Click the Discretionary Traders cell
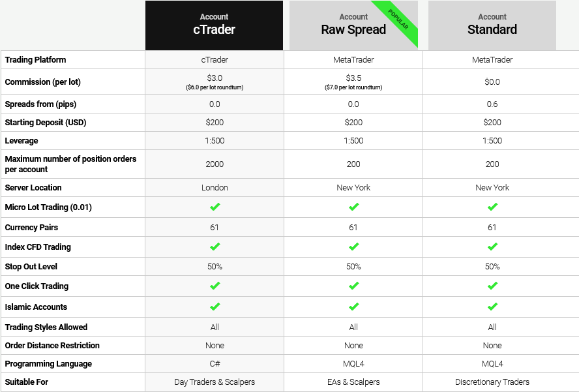This screenshot has height=392, width=579. click(492, 382)
